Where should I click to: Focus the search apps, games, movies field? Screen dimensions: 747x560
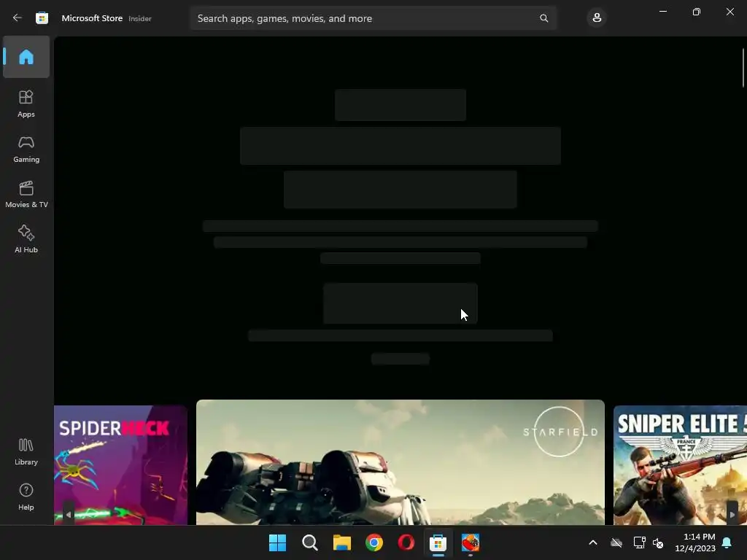tap(373, 18)
